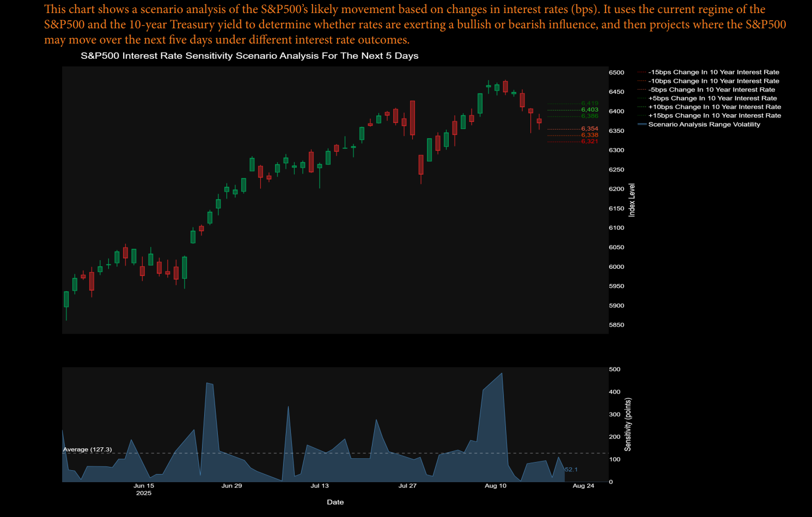
Task: Click the 6200 index level tick
Action: [616, 189]
